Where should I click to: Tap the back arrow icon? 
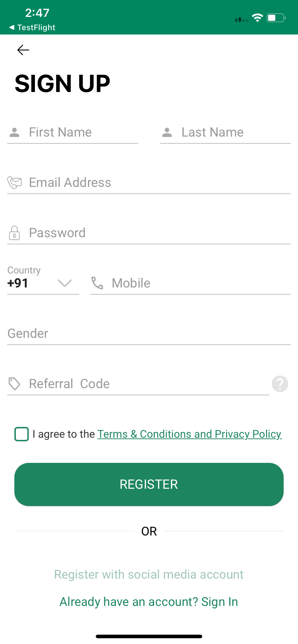(x=23, y=50)
